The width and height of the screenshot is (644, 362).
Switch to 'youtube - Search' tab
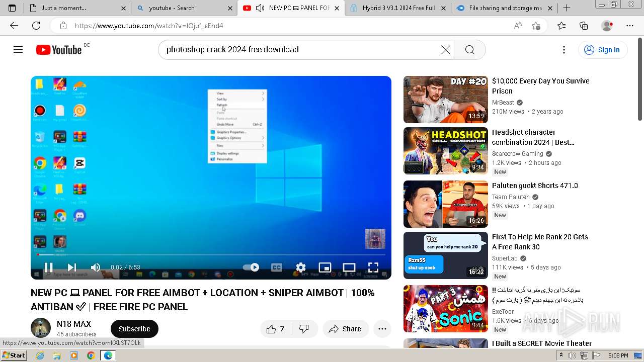184,8
